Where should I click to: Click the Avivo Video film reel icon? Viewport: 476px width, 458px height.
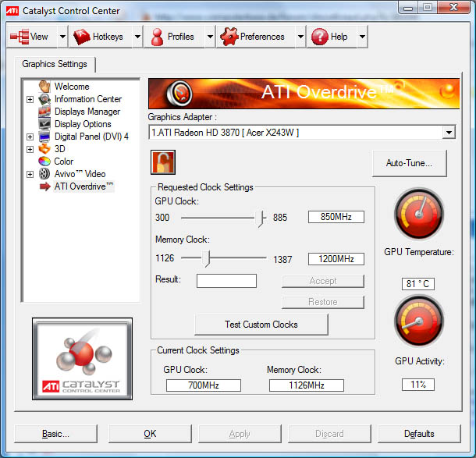tap(44, 174)
